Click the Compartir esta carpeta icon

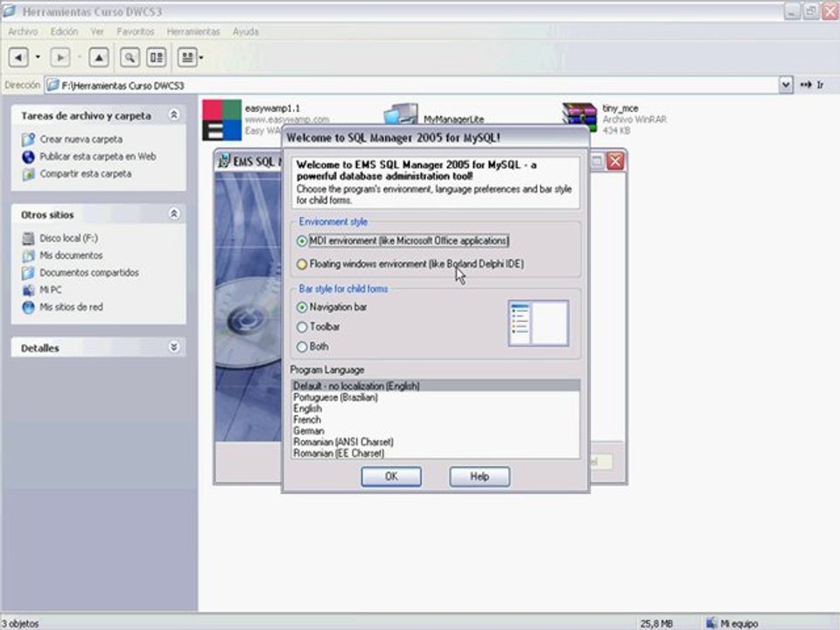28,174
